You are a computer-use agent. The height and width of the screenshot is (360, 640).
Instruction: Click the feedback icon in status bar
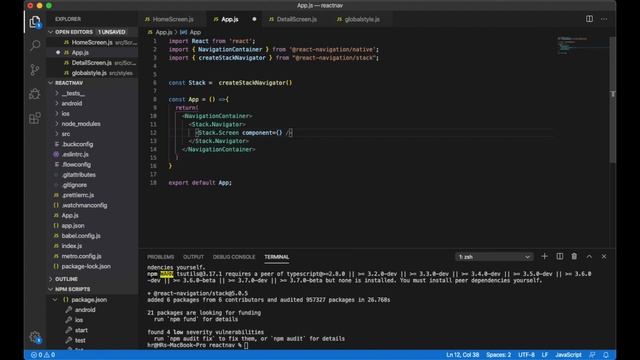[x=592, y=355]
